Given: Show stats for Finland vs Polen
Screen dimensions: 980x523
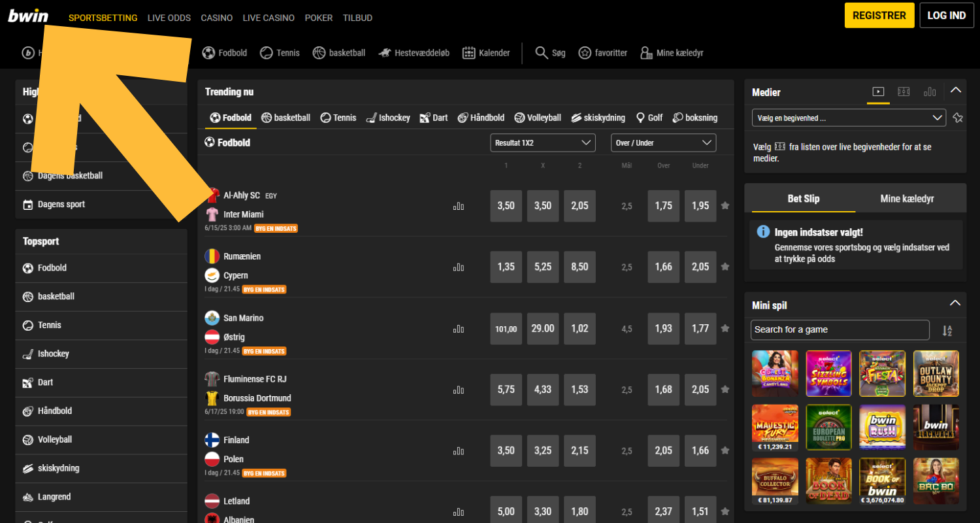Looking at the screenshot, I should click(x=459, y=451).
